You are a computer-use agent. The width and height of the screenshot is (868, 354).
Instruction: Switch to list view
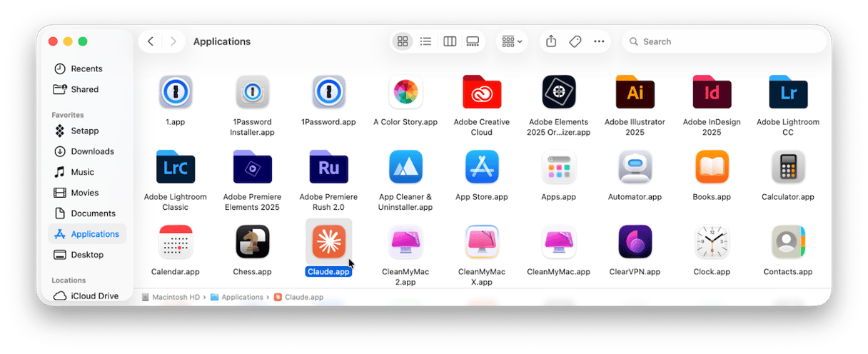coord(425,41)
